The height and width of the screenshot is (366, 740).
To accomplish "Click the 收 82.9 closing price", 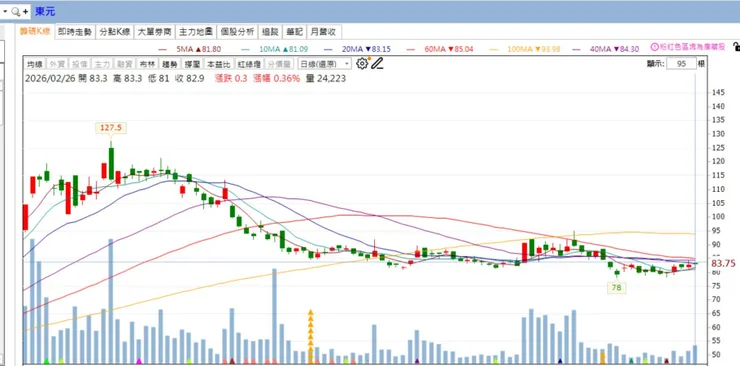I will [189, 78].
